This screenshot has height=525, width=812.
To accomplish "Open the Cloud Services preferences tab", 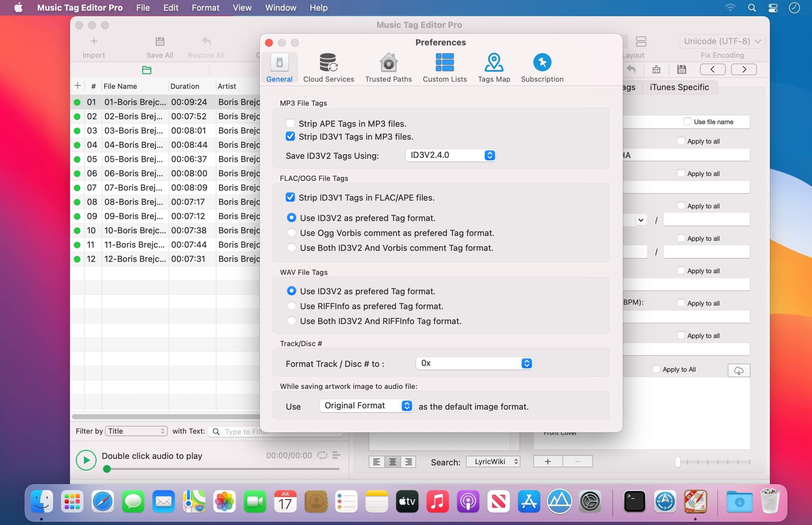I will point(329,67).
